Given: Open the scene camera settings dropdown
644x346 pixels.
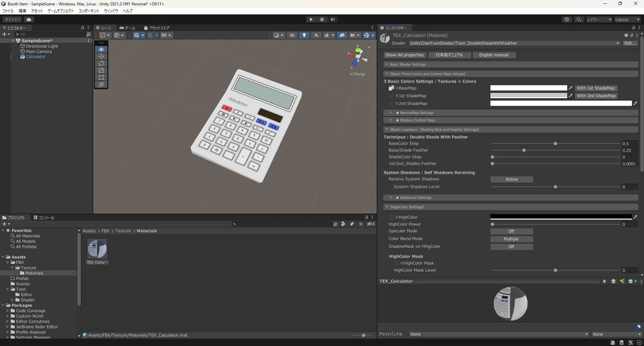Looking at the screenshot, I should 355,35.
